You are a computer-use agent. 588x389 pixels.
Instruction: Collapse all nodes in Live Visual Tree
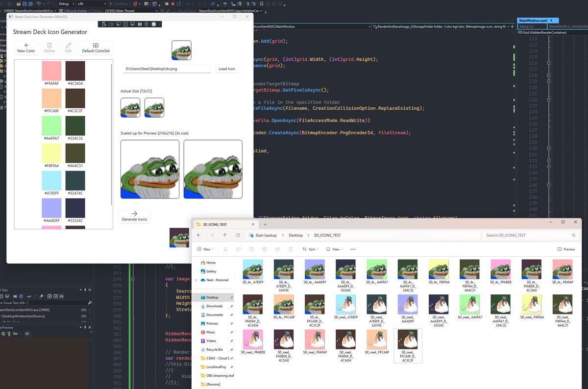click(55, 296)
